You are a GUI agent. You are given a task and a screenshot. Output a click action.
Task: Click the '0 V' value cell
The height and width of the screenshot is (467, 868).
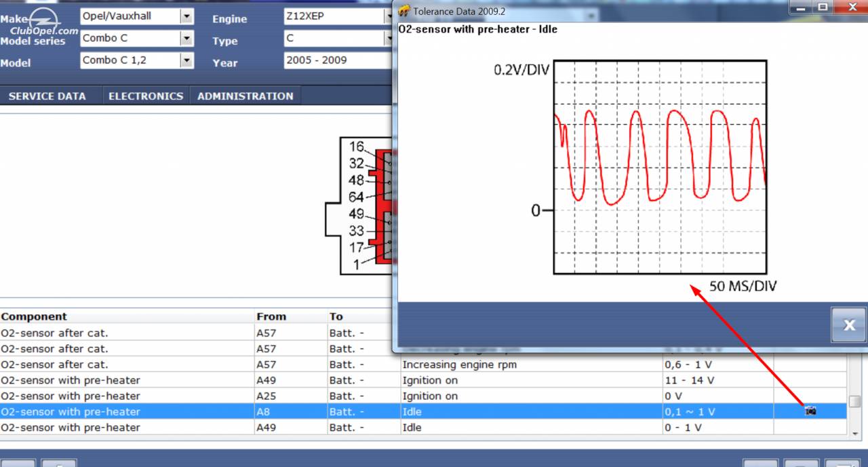(x=674, y=396)
